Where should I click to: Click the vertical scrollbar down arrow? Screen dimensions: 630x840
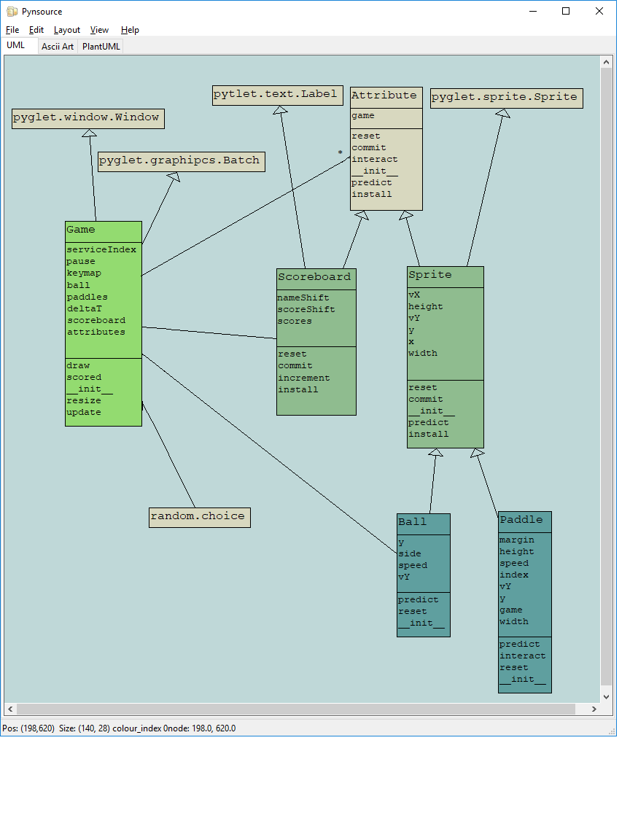coord(606,695)
